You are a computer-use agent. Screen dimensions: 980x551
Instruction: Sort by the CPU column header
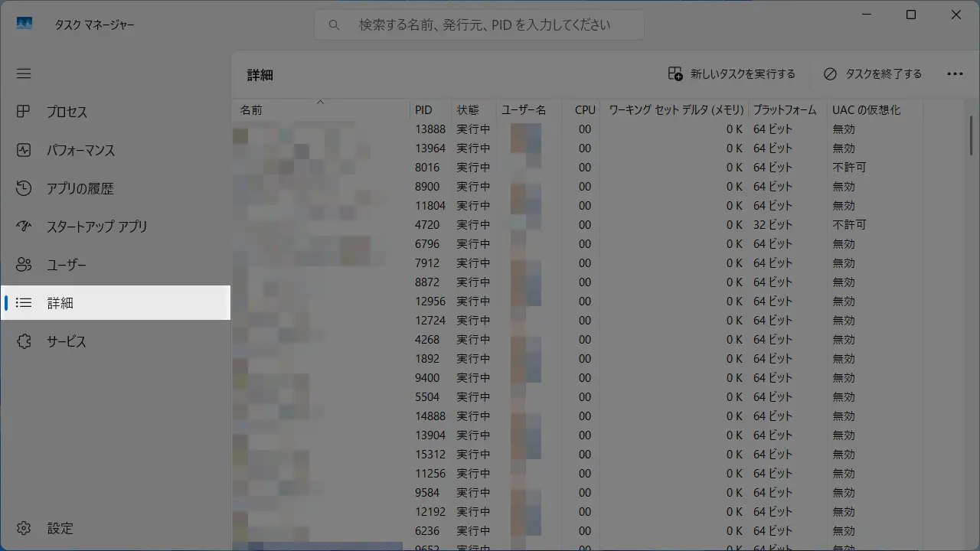[585, 110]
